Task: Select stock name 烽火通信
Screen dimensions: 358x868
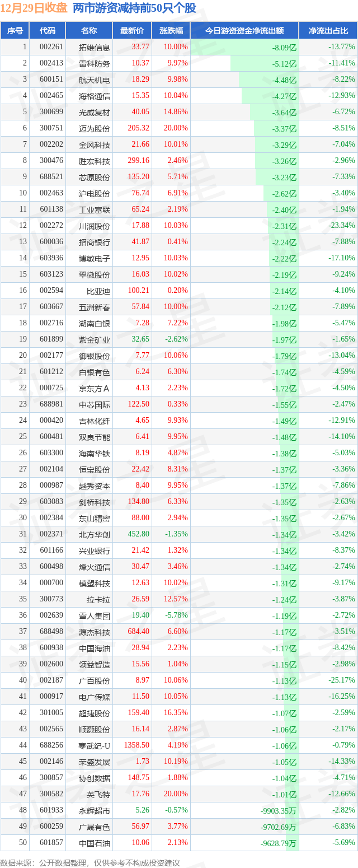Action: [95, 567]
